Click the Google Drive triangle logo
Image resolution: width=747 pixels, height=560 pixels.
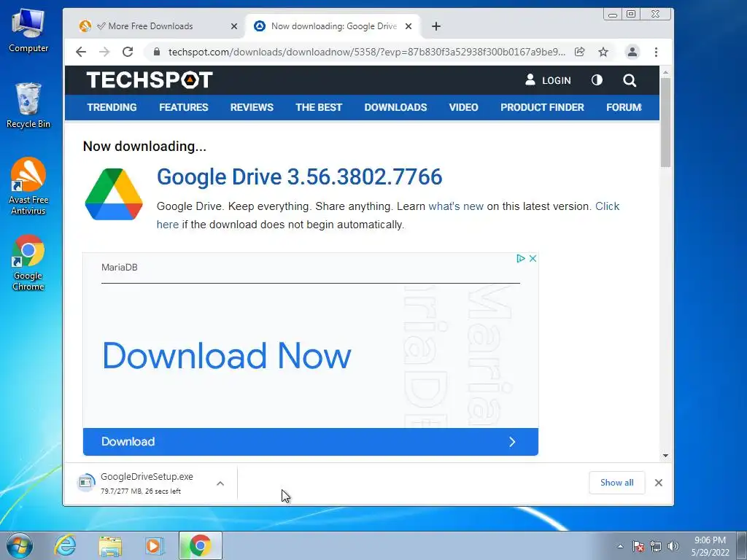point(114,194)
